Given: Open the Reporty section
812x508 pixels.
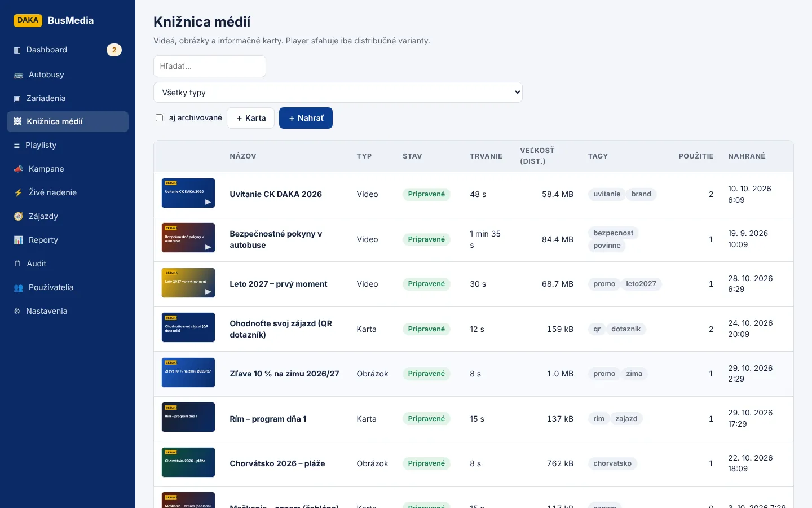Looking at the screenshot, I should 68,240.
